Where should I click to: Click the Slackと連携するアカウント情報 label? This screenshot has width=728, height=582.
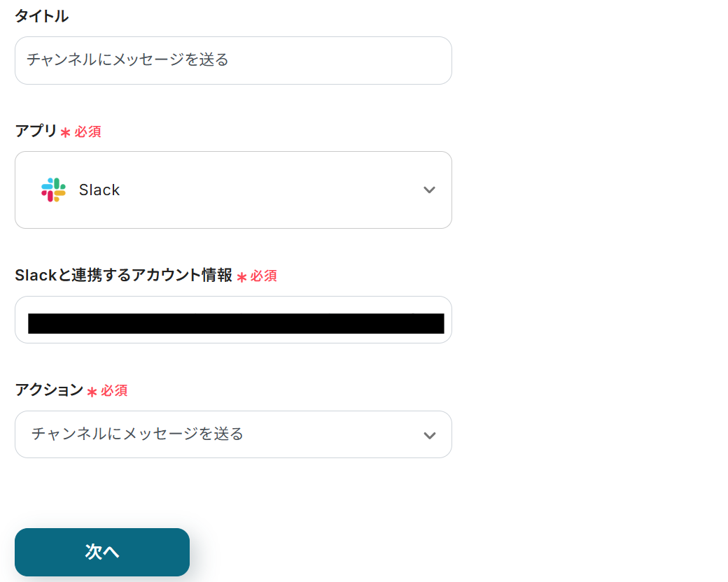tap(123, 276)
